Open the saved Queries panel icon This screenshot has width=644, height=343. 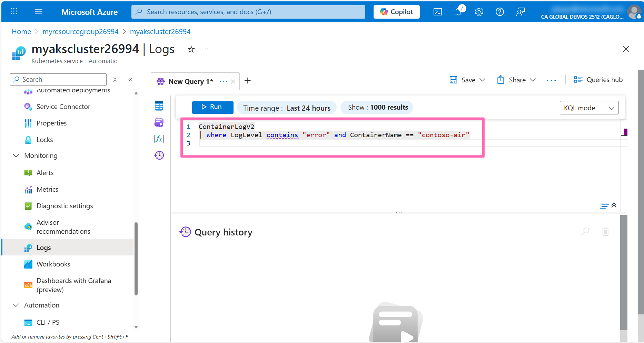[159, 122]
